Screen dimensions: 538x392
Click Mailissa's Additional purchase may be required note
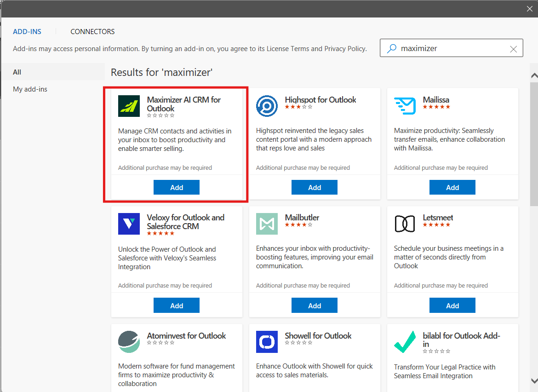click(441, 168)
